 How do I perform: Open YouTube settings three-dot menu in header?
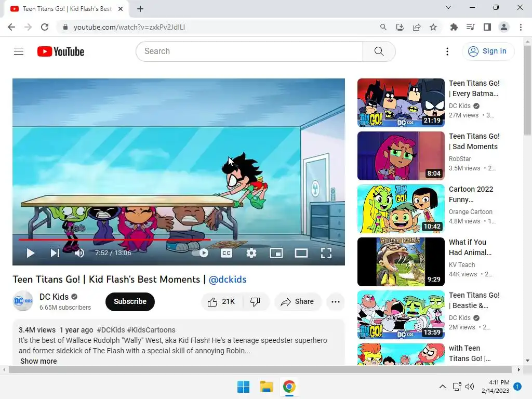pos(447,51)
